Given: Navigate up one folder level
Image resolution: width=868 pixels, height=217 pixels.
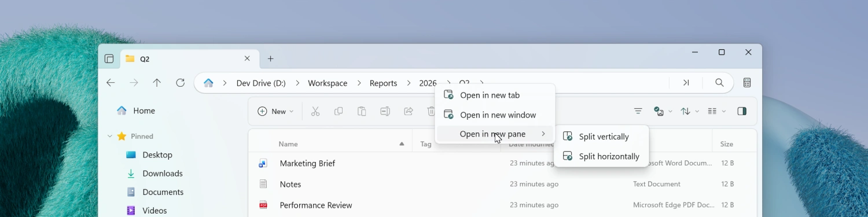Looking at the screenshot, I should (x=157, y=83).
